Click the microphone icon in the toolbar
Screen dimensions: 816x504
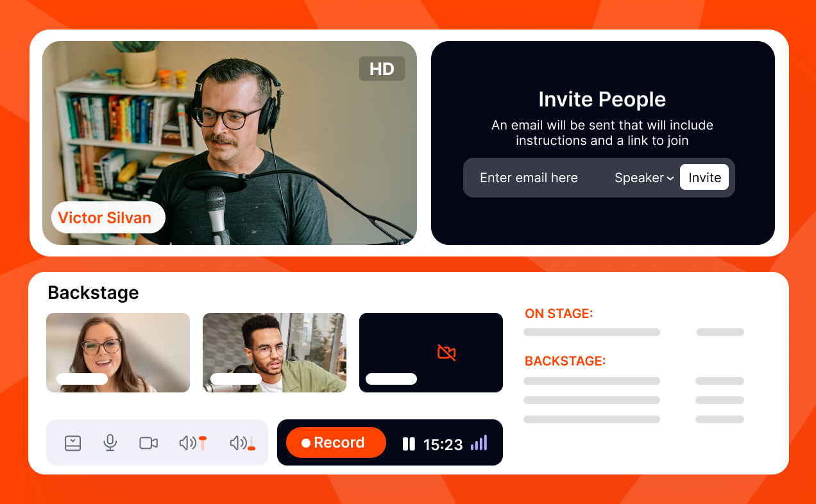110,442
